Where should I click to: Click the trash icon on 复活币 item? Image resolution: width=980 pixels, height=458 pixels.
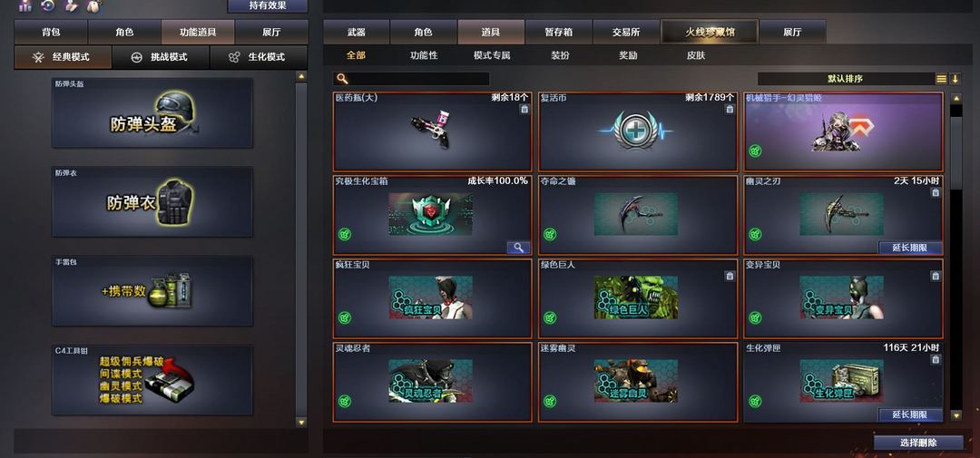(x=730, y=110)
